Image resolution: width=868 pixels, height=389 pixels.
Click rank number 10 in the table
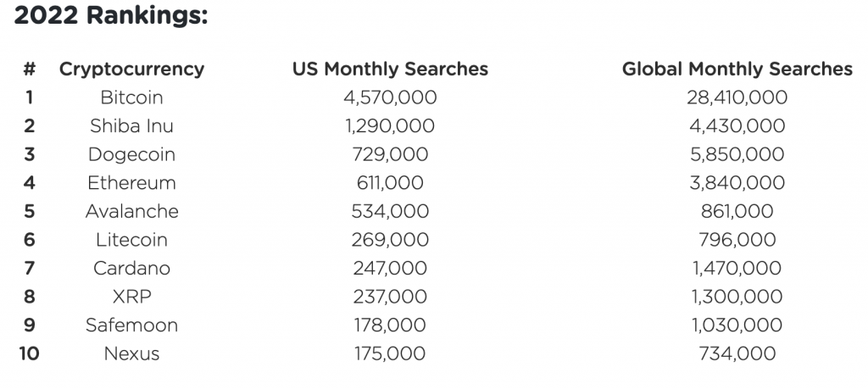click(29, 353)
